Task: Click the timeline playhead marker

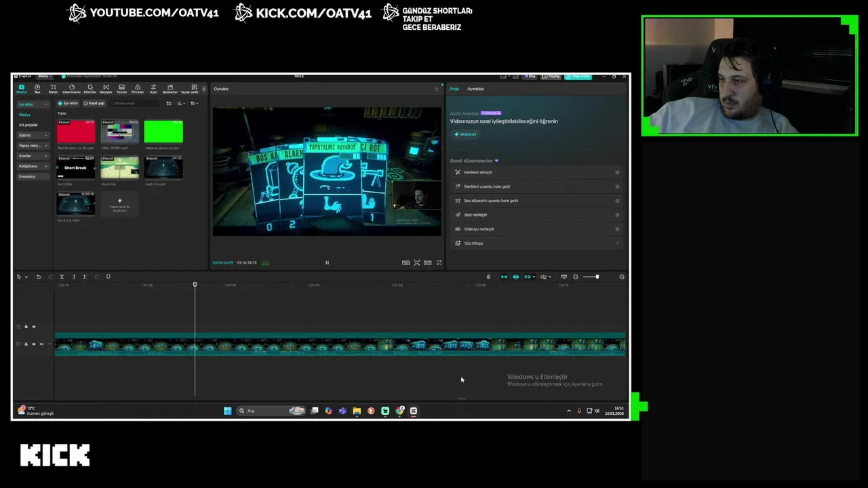Action: [x=195, y=285]
